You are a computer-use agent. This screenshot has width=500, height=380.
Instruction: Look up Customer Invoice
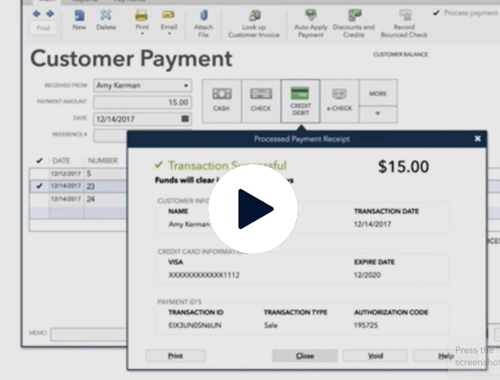tap(254, 24)
